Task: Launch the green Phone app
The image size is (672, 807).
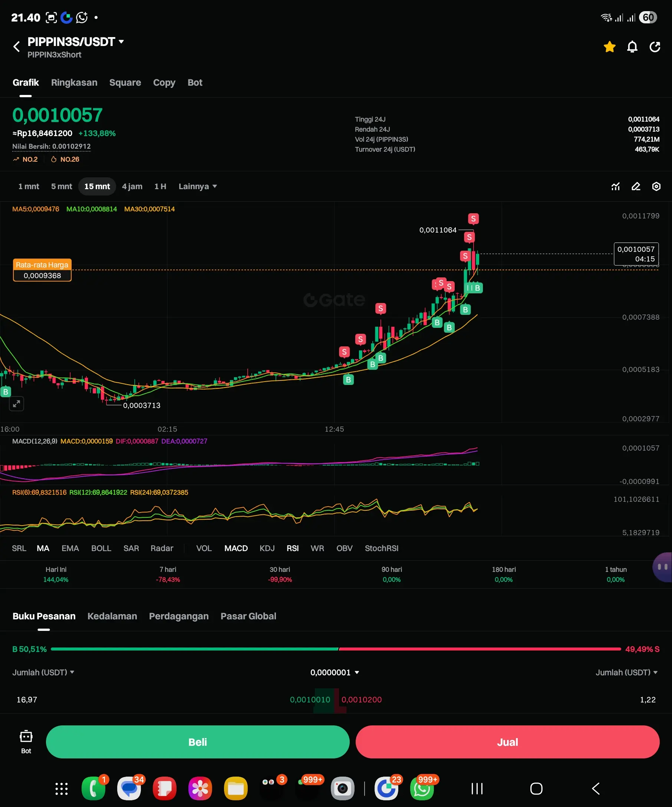Action: pos(93,788)
